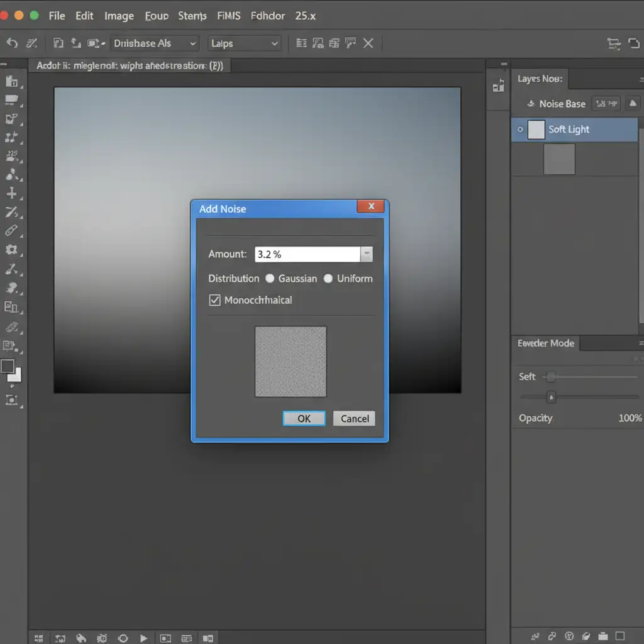Click the X icon in the options toolbar
Screen dimensions: 644x644
(x=369, y=43)
